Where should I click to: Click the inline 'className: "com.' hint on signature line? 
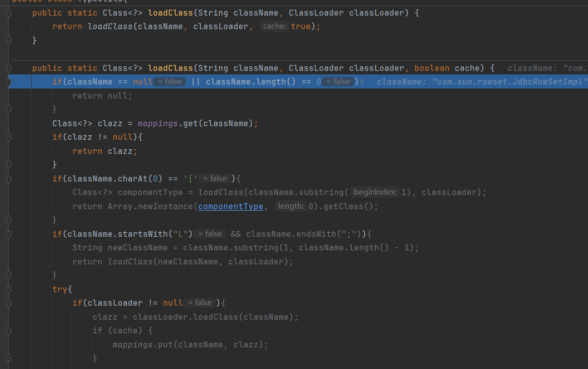coord(546,68)
